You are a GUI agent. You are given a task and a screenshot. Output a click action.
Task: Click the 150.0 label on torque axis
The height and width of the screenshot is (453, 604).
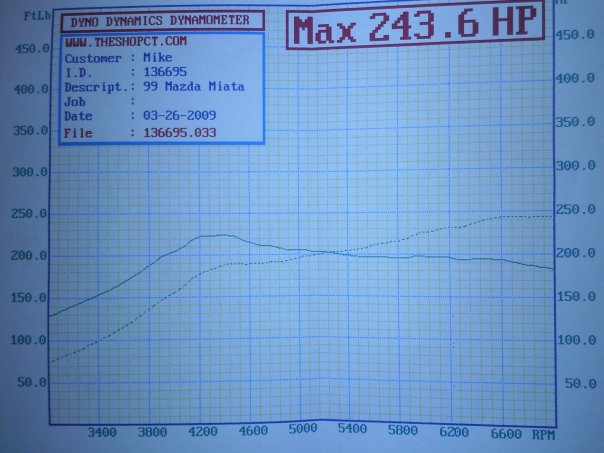point(28,298)
